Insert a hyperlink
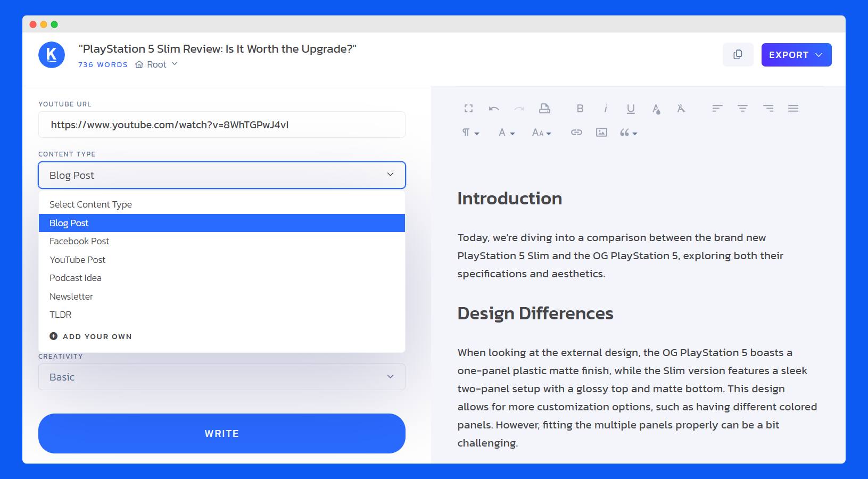The height and width of the screenshot is (479, 868). 576,133
